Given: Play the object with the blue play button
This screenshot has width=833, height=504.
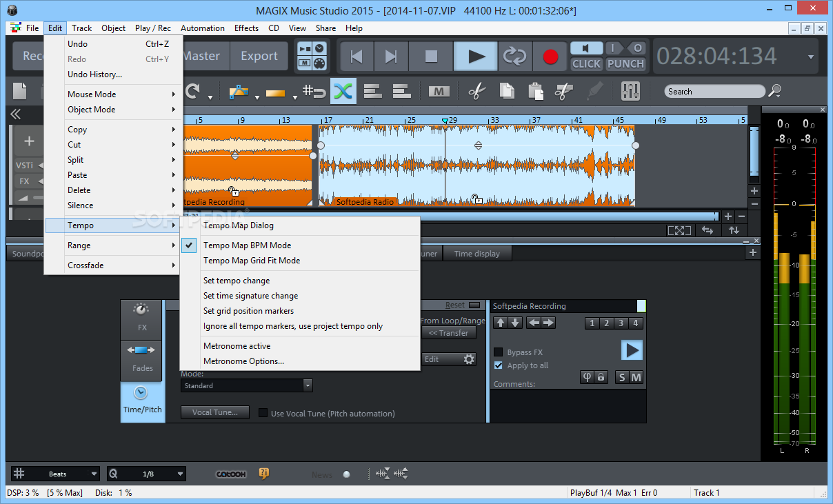Looking at the screenshot, I should (x=631, y=350).
